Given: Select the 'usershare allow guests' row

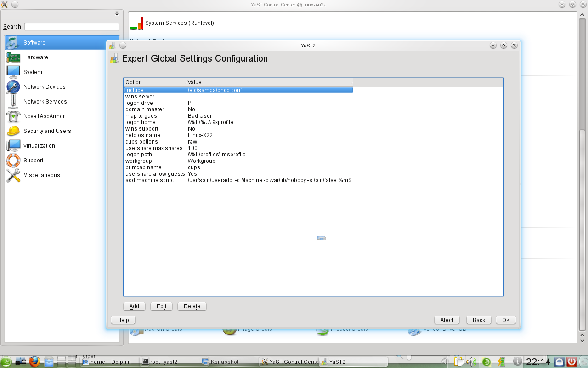Looking at the screenshot, I should [x=238, y=174].
